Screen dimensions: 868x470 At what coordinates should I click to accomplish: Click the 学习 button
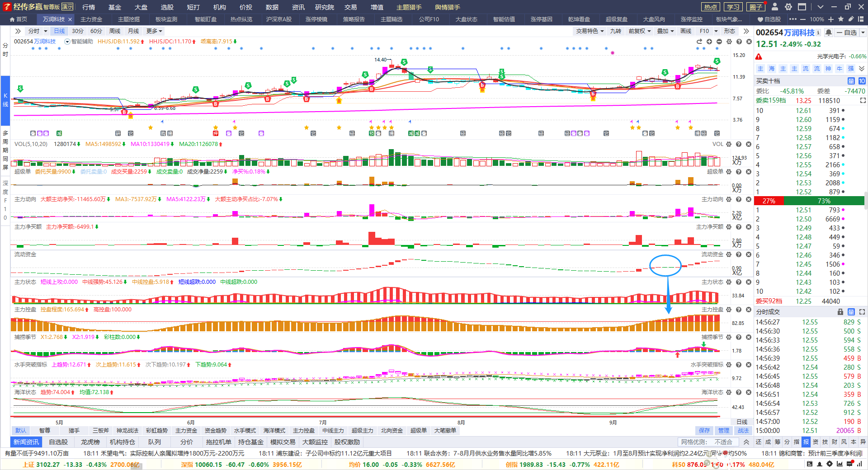click(733, 7)
